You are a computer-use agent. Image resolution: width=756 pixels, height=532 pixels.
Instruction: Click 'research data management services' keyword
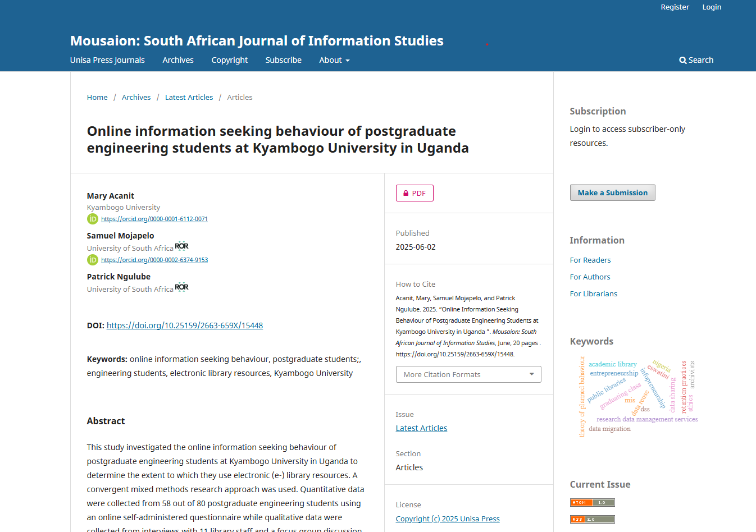click(x=647, y=419)
